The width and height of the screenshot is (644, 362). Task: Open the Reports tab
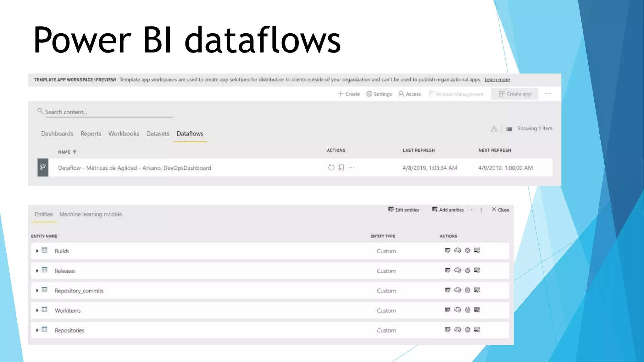(91, 134)
